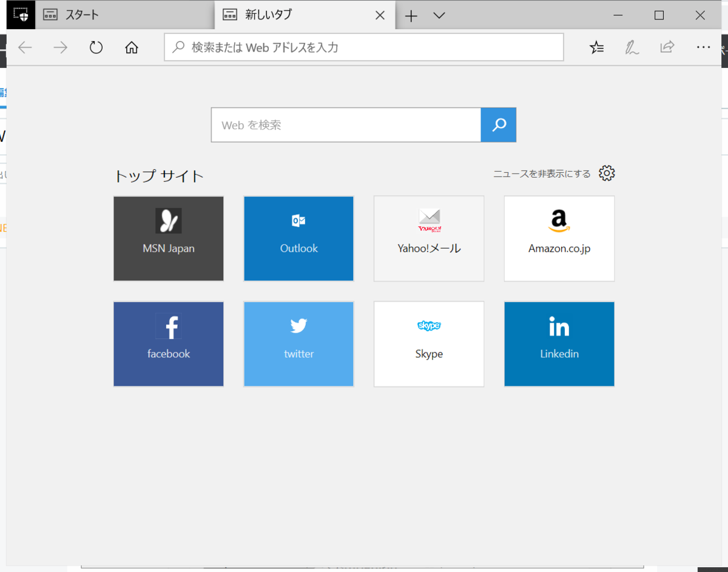This screenshot has width=728, height=572.
Task: Open Settings and more ellipsis menu
Action: (703, 47)
